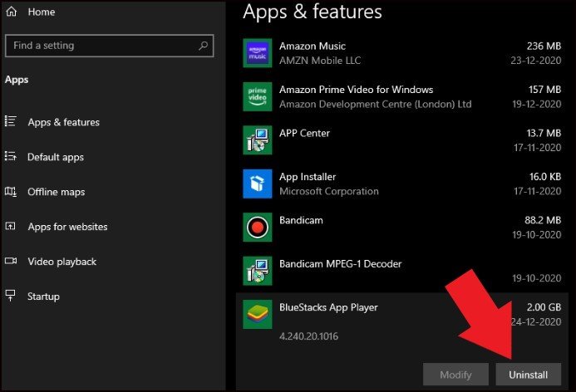This screenshot has width=576, height=392.
Task: Click the BlueStacks App Player icon
Action: click(258, 314)
